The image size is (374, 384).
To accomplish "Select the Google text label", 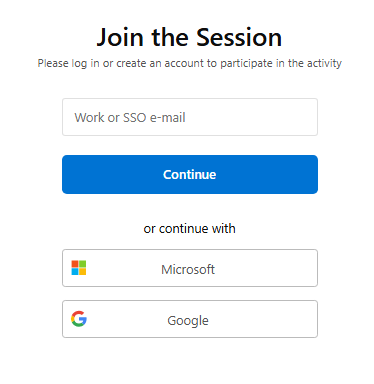I will tap(188, 321).
